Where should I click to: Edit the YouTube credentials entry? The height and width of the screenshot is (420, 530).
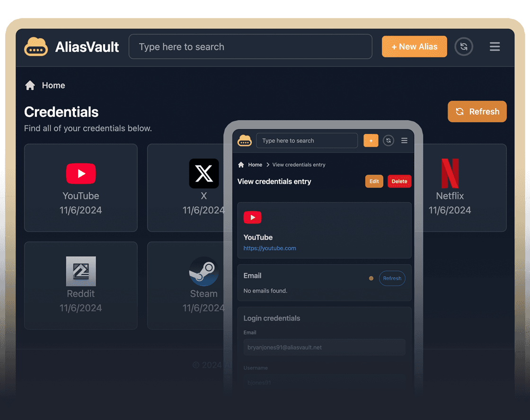click(x=374, y=181)
